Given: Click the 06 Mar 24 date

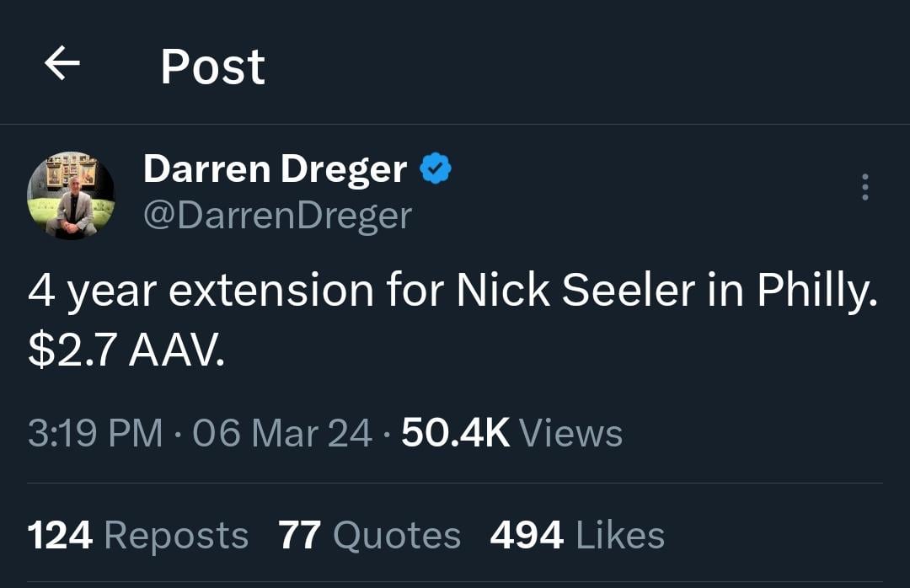Looking at the screenshot, I should (282, 434).
